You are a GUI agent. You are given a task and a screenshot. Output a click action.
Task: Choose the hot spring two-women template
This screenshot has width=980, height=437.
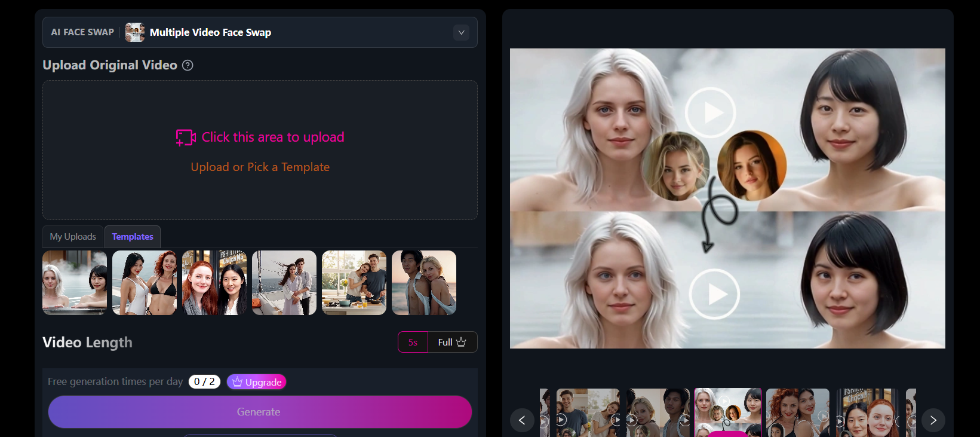click(75, 283)
